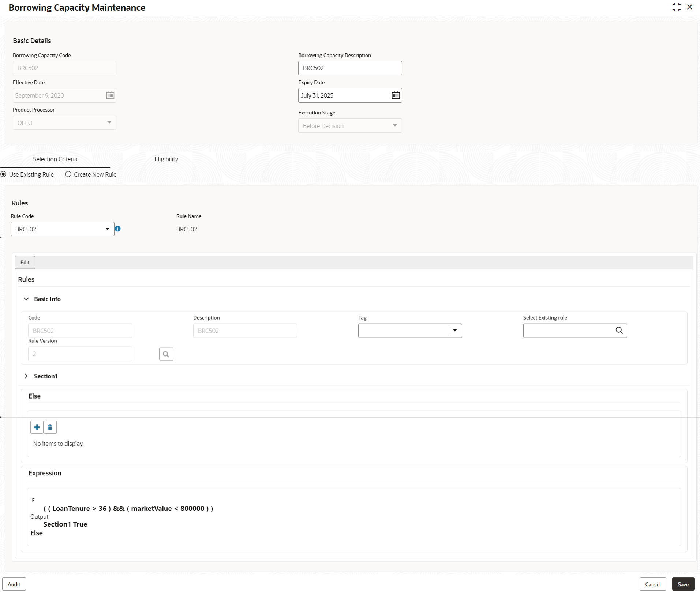The height and width of the screenshot is (592, 700).
Task: Expand the Section1 row
Action: (26, 376)
